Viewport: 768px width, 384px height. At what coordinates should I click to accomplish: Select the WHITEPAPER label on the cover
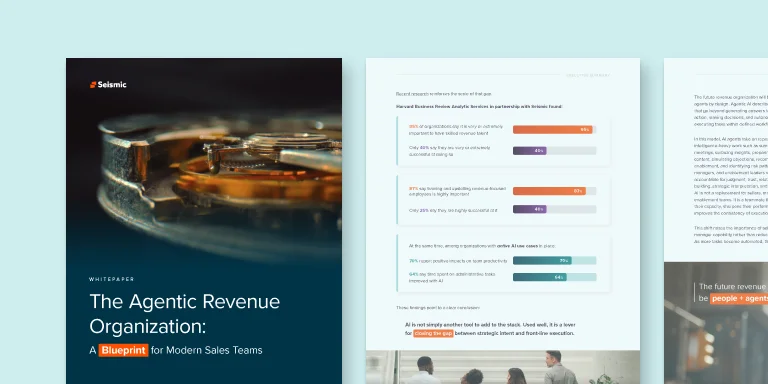click(112, 279)
